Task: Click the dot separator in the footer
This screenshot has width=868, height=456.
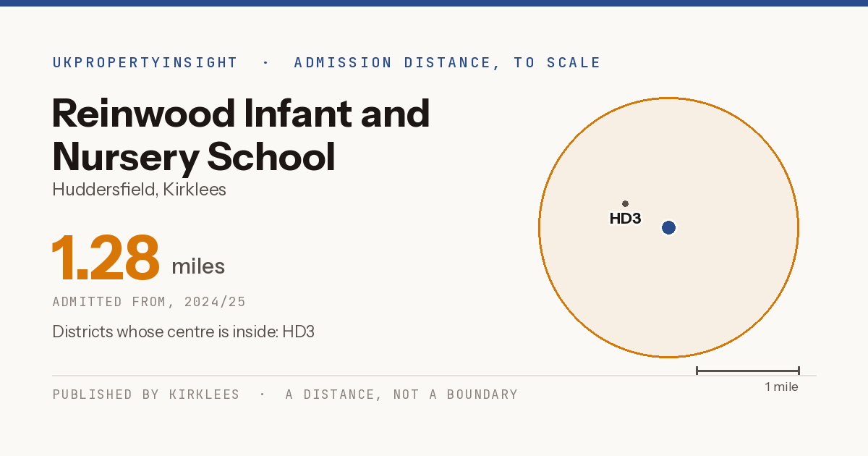Action: tap(263, 394)
